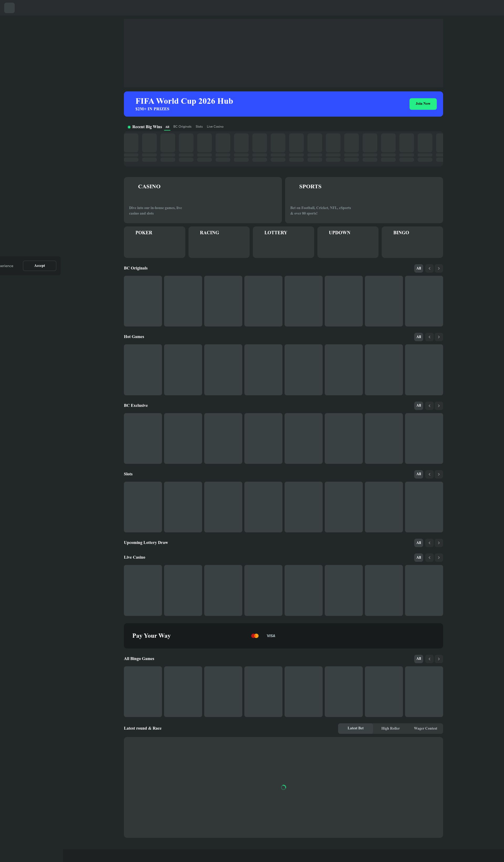Show previous All Bingo Games
The image size is (504, 862).
[429, 659]
